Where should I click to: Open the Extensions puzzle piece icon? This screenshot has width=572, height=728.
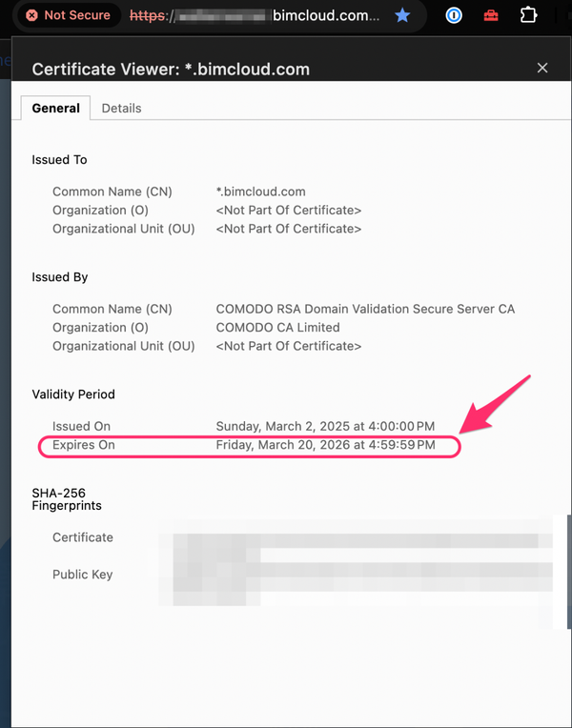pyautogui.click(x=528, y=15)
